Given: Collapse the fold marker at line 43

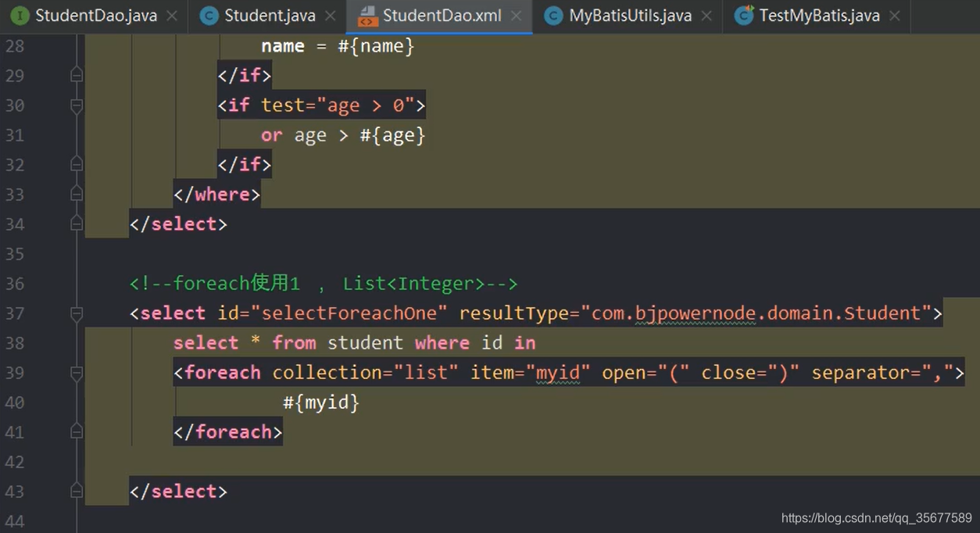Looking at the screenshot, I should (75, 492).
